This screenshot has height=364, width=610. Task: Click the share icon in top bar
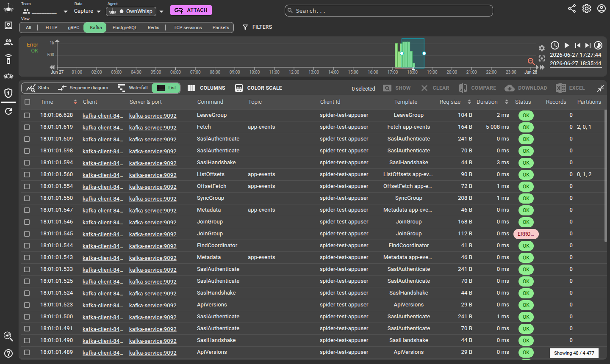572,8
